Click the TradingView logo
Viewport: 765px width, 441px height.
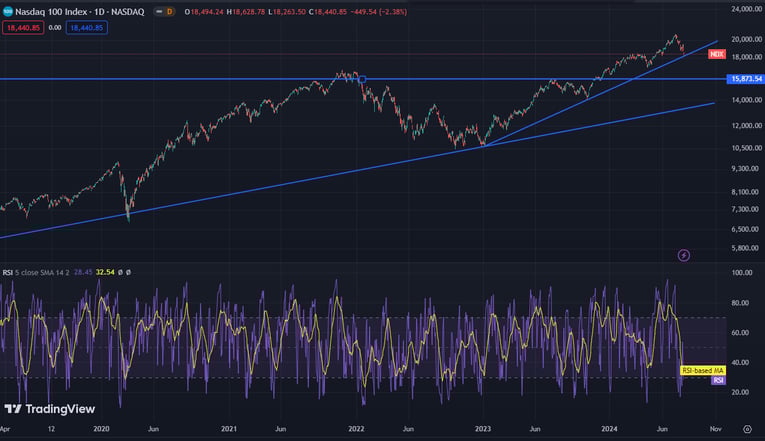click(50, 409)
